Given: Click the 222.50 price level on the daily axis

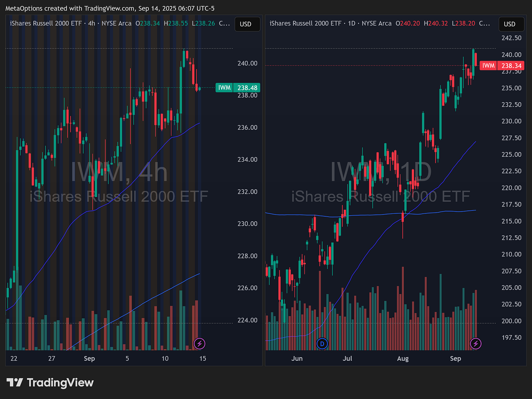Looking at the screenshot, I should (512, 171).
